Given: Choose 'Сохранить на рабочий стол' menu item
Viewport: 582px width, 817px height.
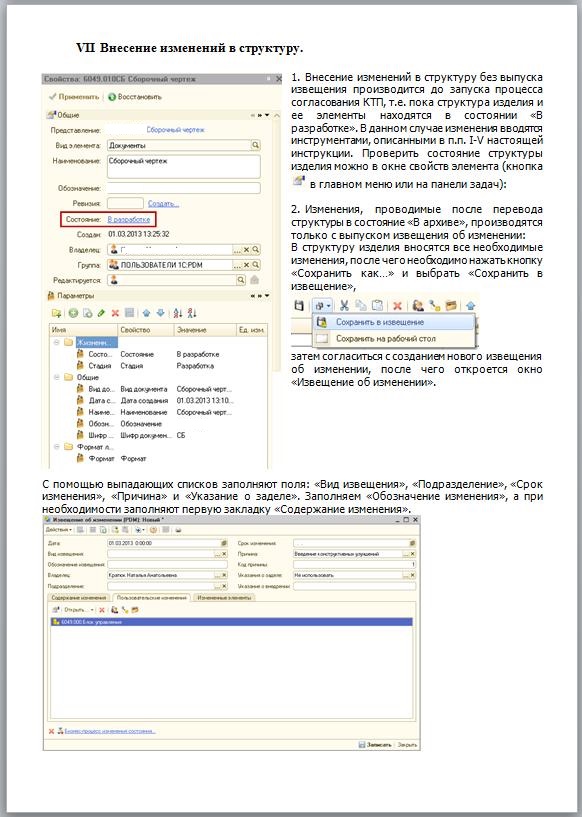Looking at the screenshot, I should click(x=394, y=339).
